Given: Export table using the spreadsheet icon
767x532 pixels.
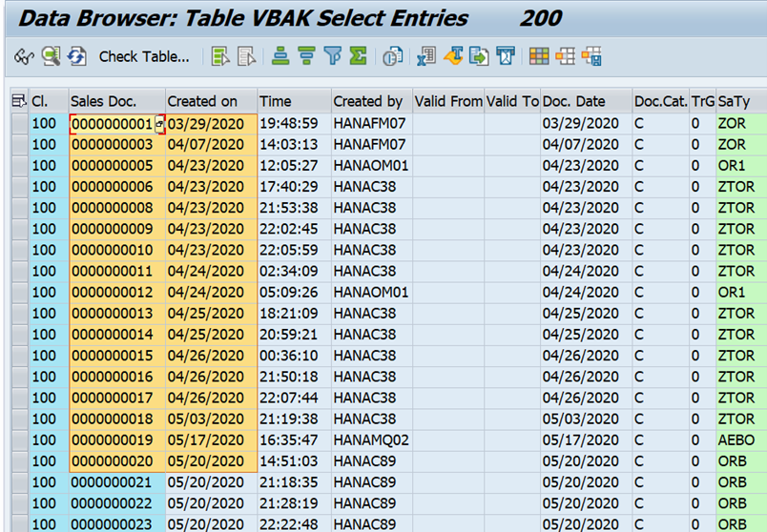Looking at the screenshot, I should click(426, 57).
